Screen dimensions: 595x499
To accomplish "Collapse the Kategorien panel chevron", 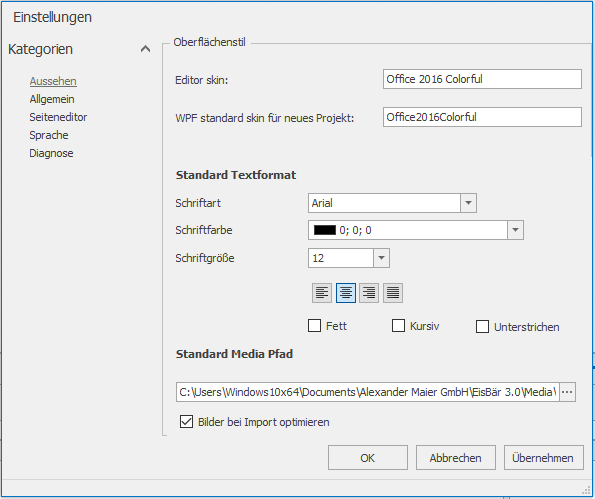I will click(145, 49).
